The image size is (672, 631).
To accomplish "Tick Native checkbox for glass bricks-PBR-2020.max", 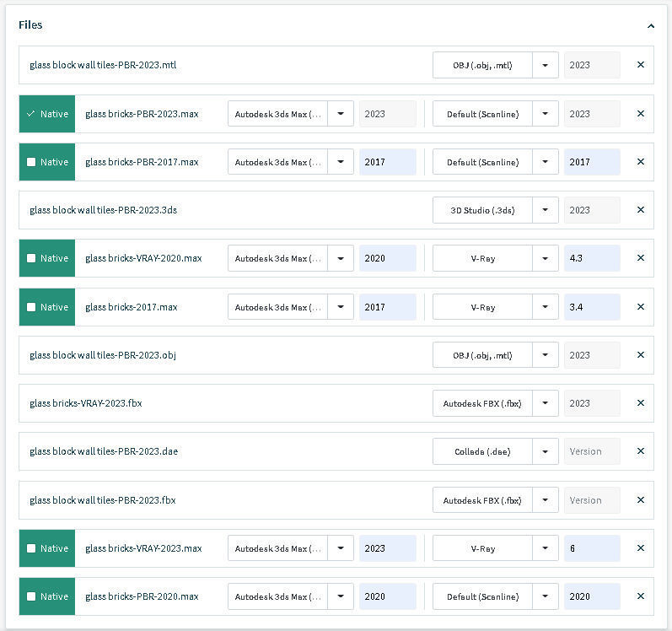I will (31, 596).
